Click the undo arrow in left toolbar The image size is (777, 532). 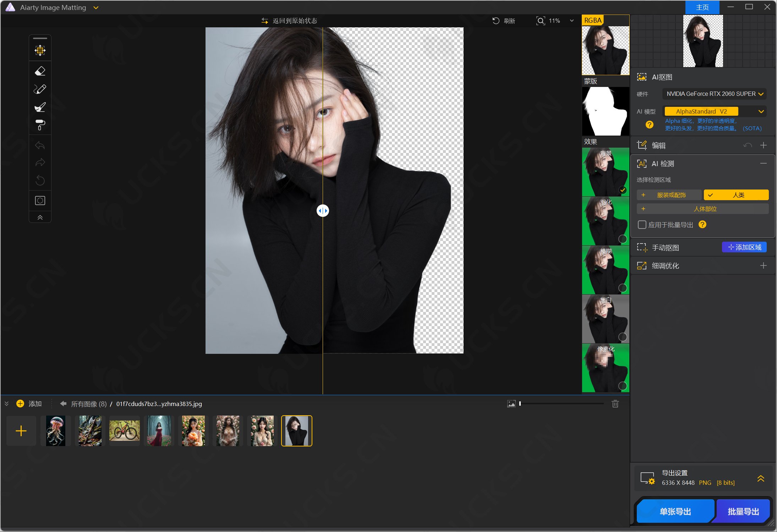pos(40,145)
